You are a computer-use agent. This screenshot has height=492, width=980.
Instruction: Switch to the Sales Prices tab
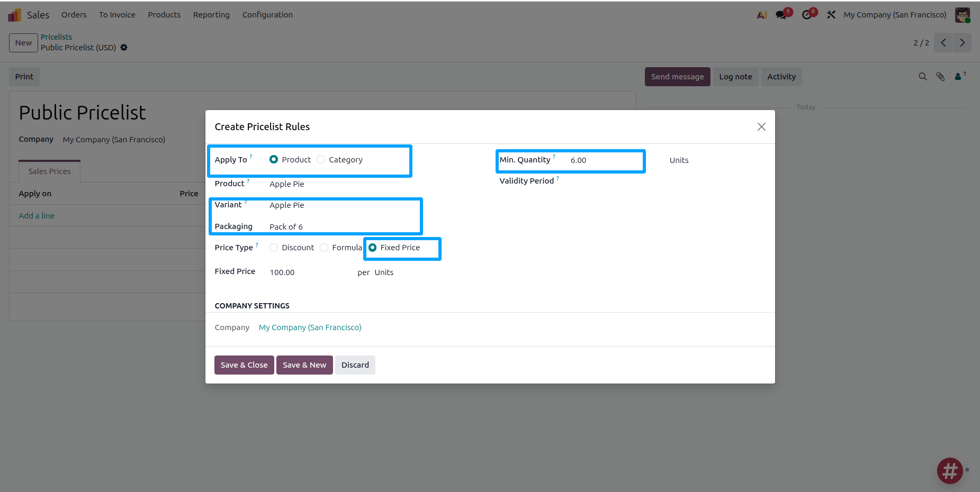pyautogui.click(x=49, y=170)
